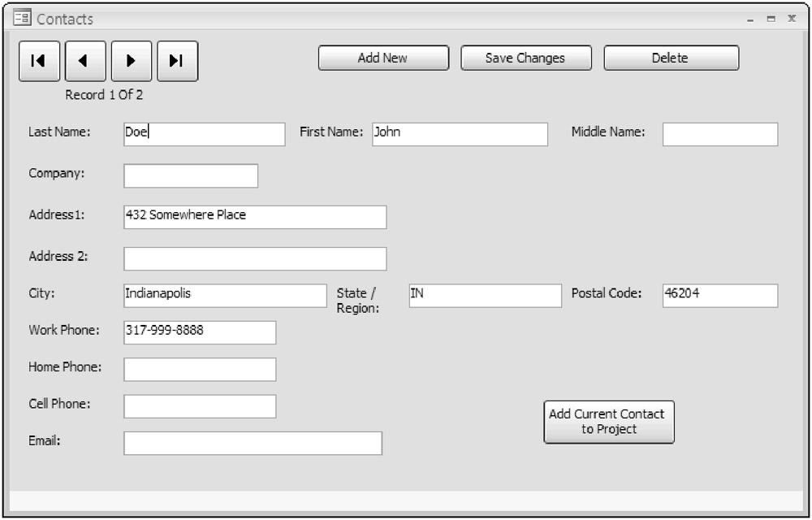
Task: Click the Work Phone field
Action: (x=199, y=332)
